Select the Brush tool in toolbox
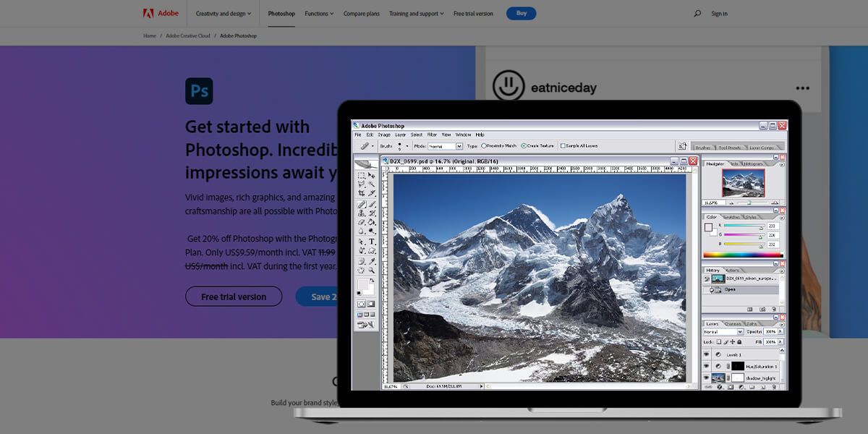868x434 pixels. coord(372,204)
